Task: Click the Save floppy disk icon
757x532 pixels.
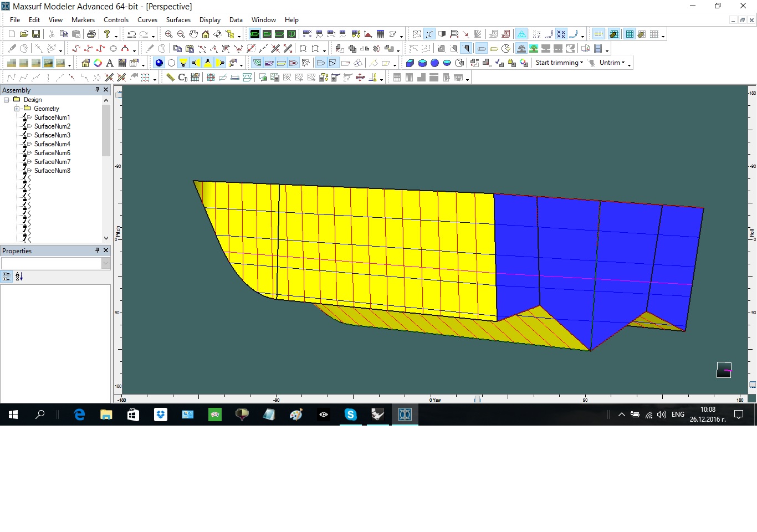Action: 36,34
